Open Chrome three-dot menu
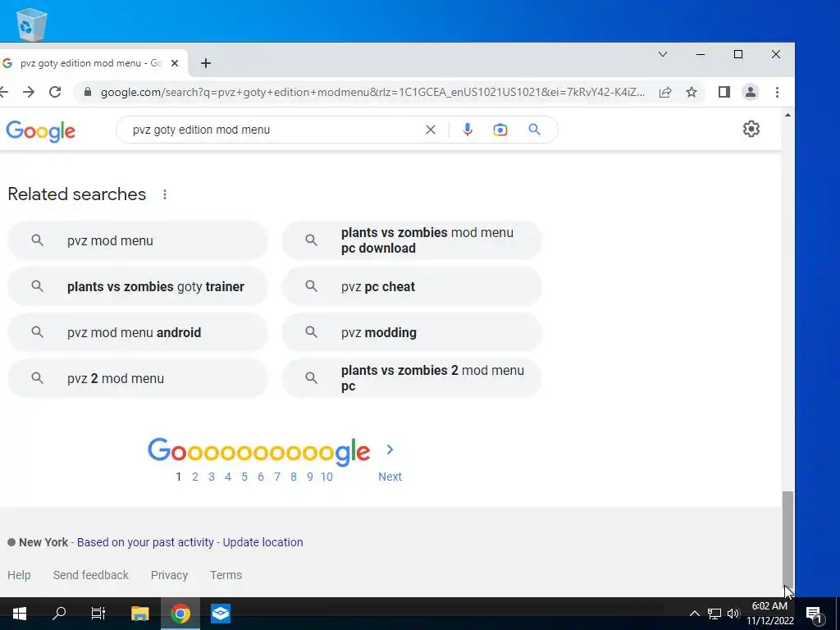Image resolution: width=840 pixels, height=630 pixels. click(778, 92)
